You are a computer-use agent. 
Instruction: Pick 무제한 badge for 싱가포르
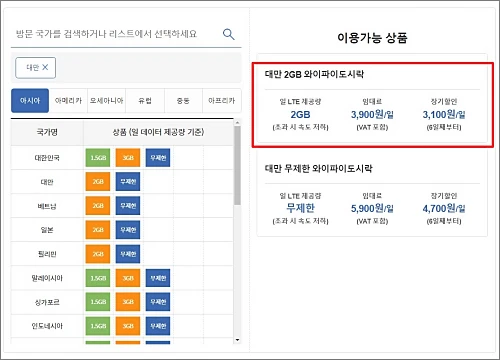(158, 302)
